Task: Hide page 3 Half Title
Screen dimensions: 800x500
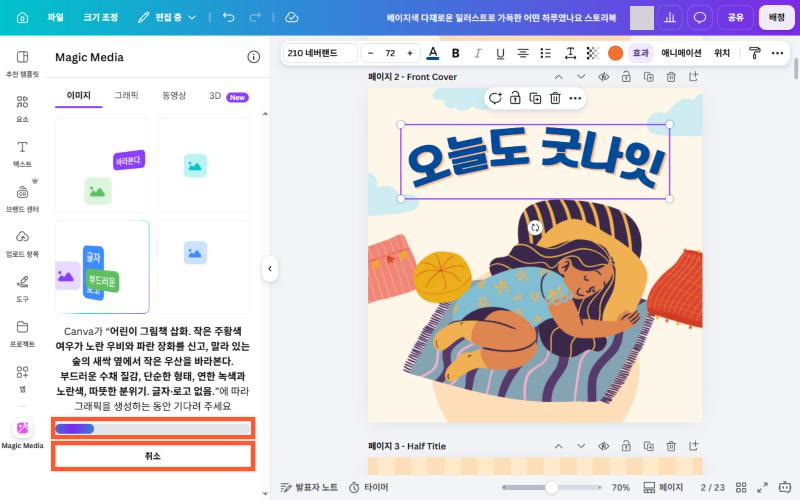Action: point(604,446)
